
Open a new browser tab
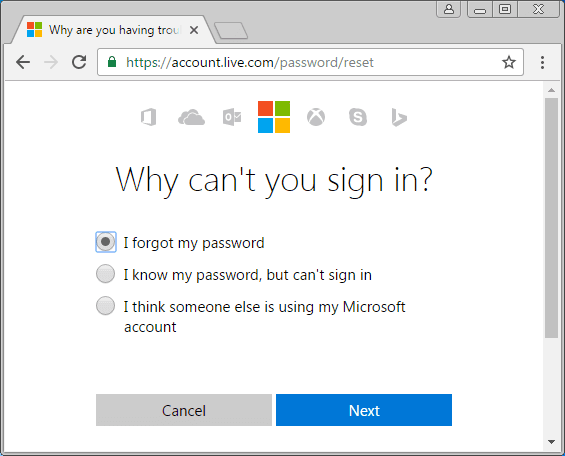[x=231, y=30]
